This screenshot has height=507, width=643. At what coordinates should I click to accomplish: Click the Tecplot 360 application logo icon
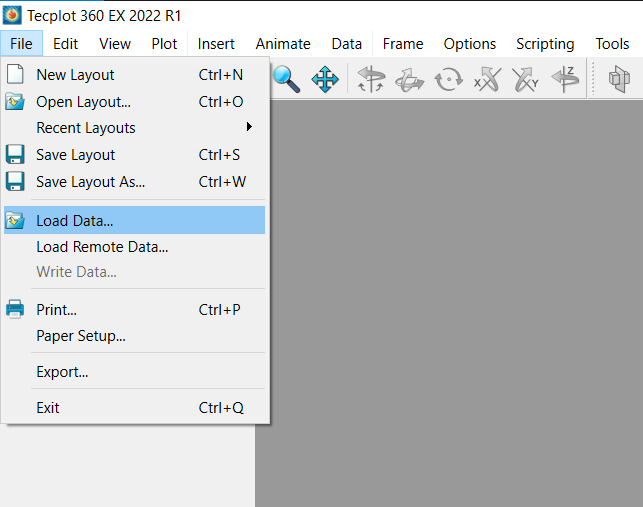pos(12,15)
